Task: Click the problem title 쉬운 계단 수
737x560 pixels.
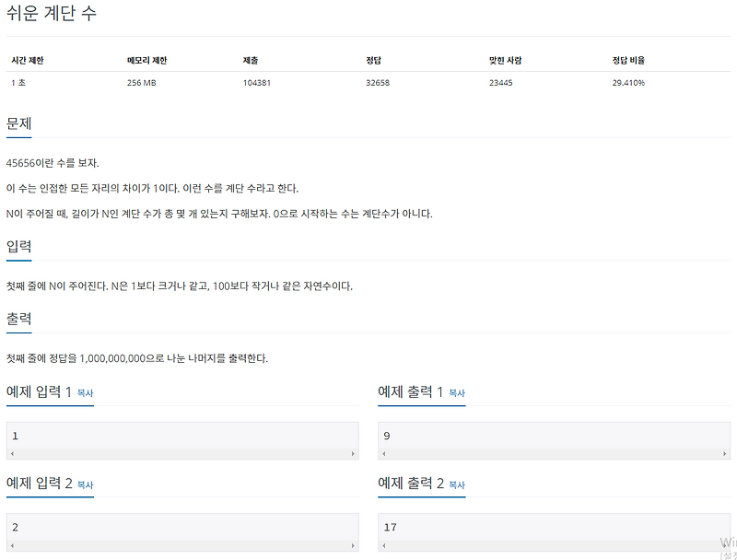Action: pyautogui.click(x=51, y=15)
